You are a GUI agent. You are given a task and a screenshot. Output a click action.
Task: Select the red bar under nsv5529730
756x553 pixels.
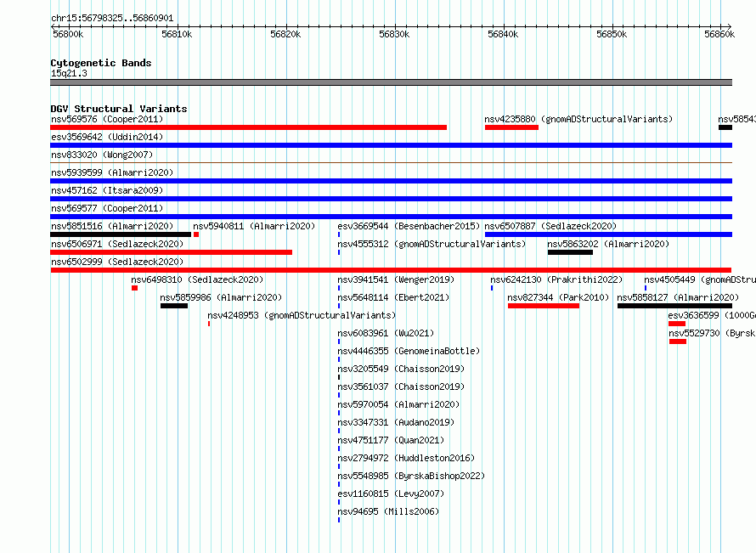click(678, 341)
